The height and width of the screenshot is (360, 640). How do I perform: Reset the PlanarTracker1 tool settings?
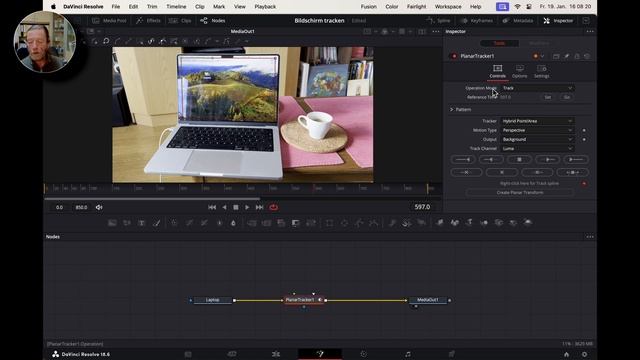587,56
